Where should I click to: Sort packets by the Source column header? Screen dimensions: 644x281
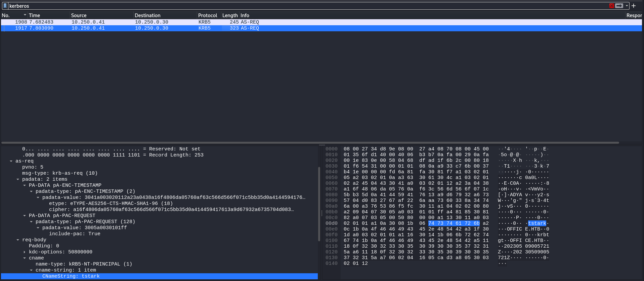pyautogui.click(x=101, y=15)
